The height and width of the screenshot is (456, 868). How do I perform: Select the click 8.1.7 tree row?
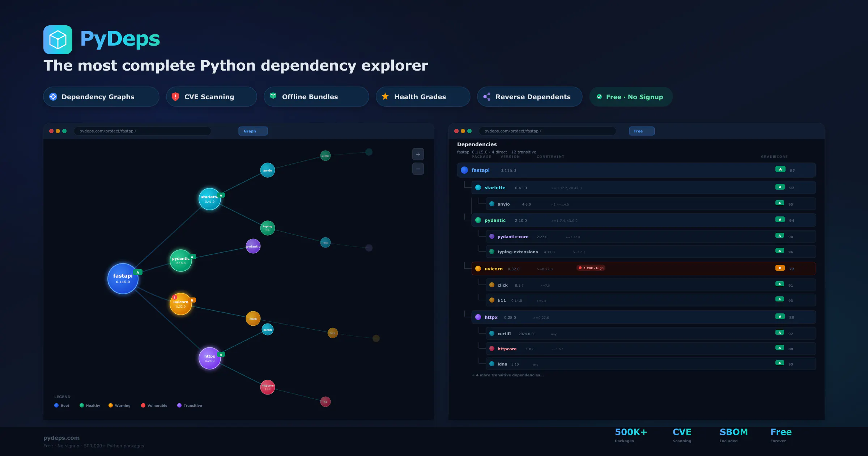(651, 285)
